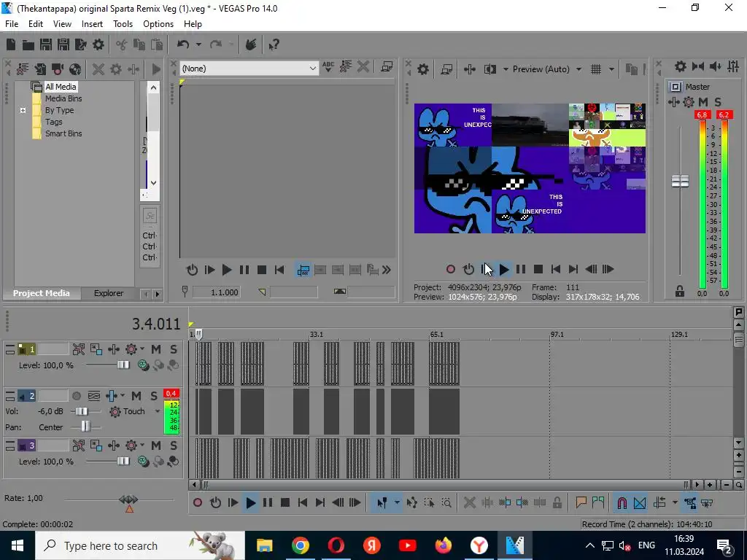The image size is (747, 560).
Task: Pause playback from timeline transport bar
Action: coord(268,502)
